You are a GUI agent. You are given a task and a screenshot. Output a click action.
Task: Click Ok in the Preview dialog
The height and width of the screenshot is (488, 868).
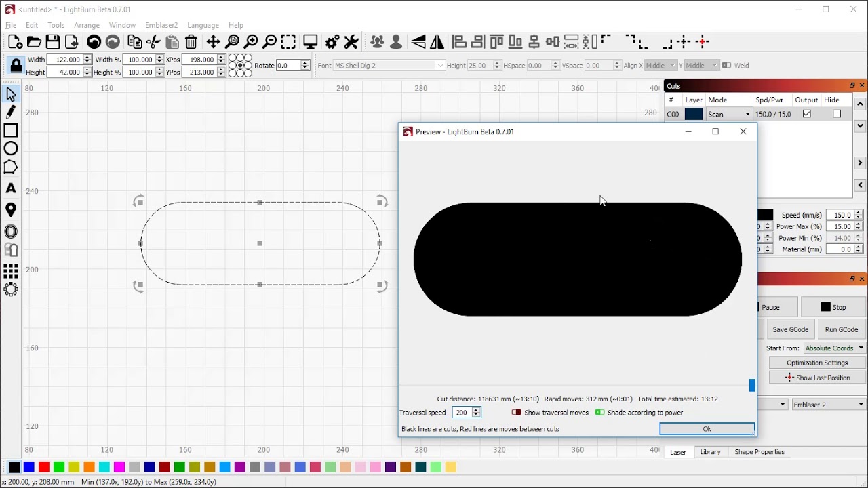707,429
